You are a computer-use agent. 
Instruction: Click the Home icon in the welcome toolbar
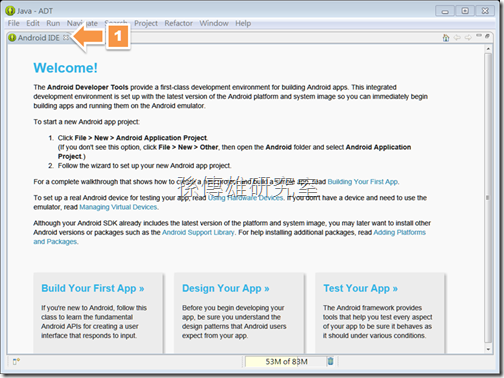click(446, 38)
